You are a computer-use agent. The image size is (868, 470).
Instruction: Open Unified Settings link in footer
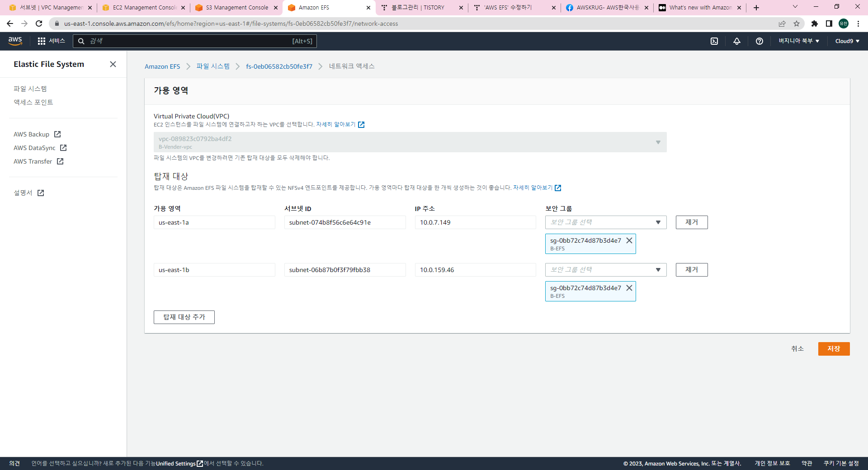[179, 463]
